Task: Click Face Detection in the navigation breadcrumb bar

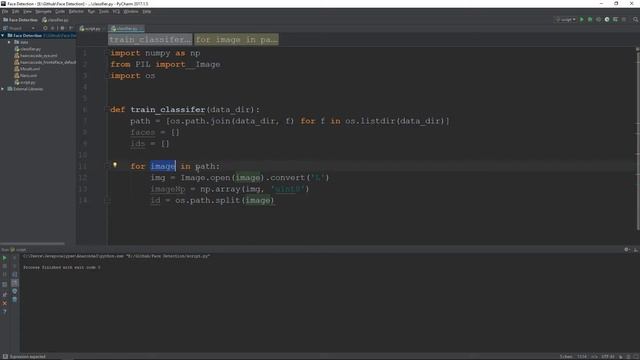Action: (x=20, y=20)
